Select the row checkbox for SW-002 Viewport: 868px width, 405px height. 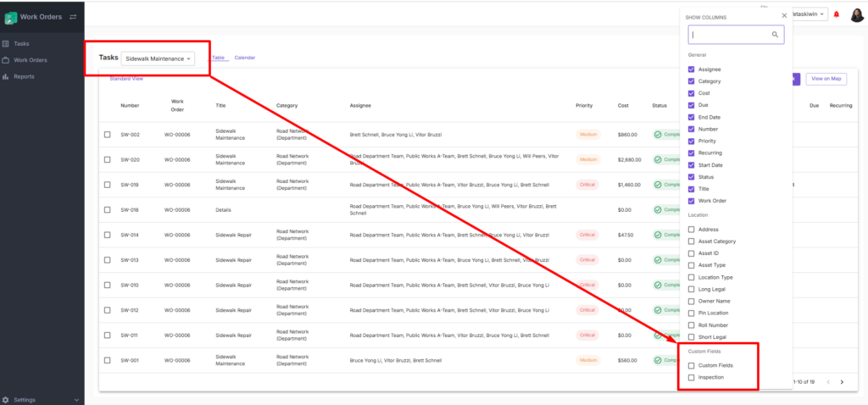tap(108, 135)
